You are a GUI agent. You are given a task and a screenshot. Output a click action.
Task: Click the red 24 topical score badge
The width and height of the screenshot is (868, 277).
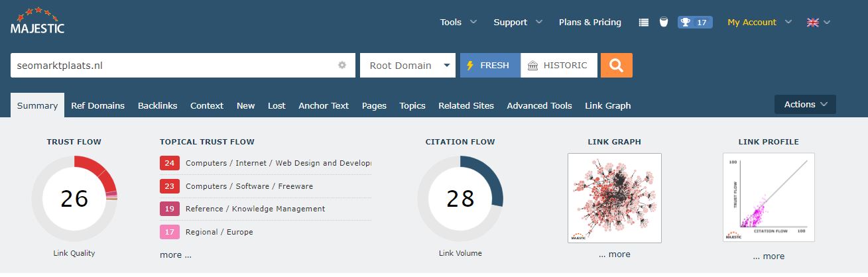point(170,163)
